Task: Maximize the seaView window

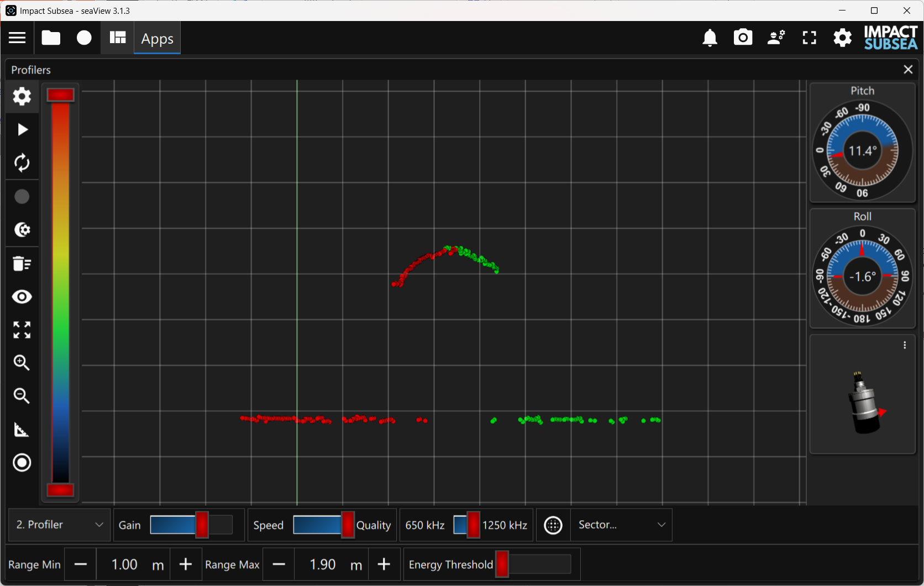Action: [874, 11]
